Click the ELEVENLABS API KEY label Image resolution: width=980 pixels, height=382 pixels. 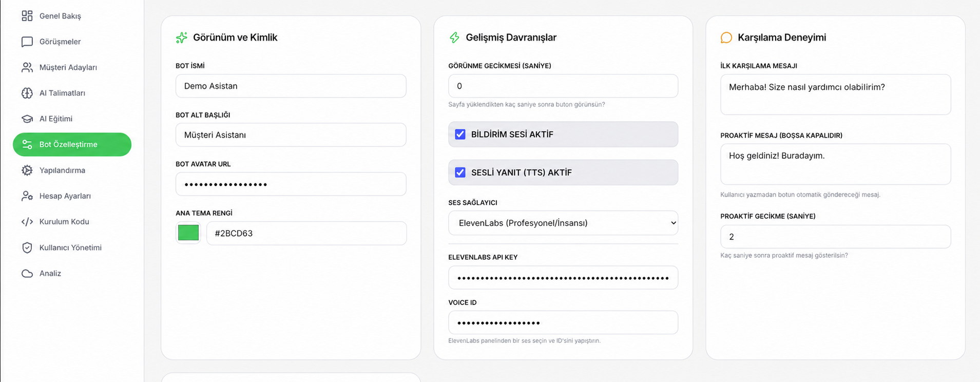(x=483, y=257)
